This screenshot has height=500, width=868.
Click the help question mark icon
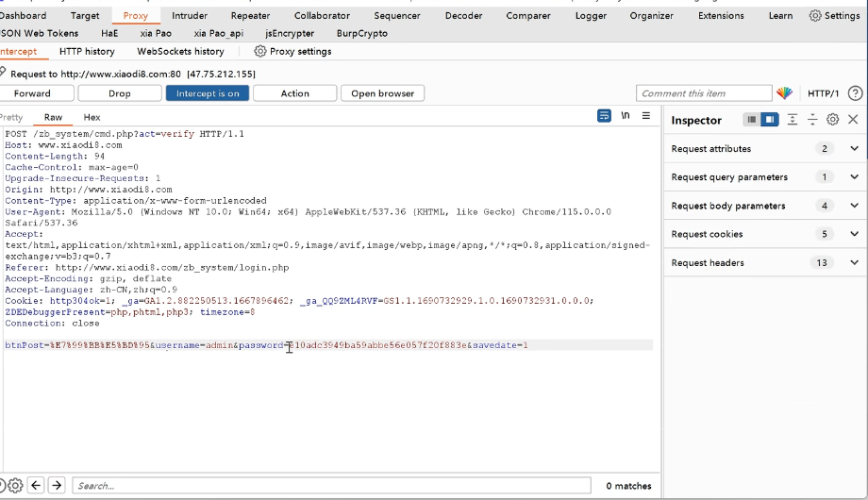point(855,93)
